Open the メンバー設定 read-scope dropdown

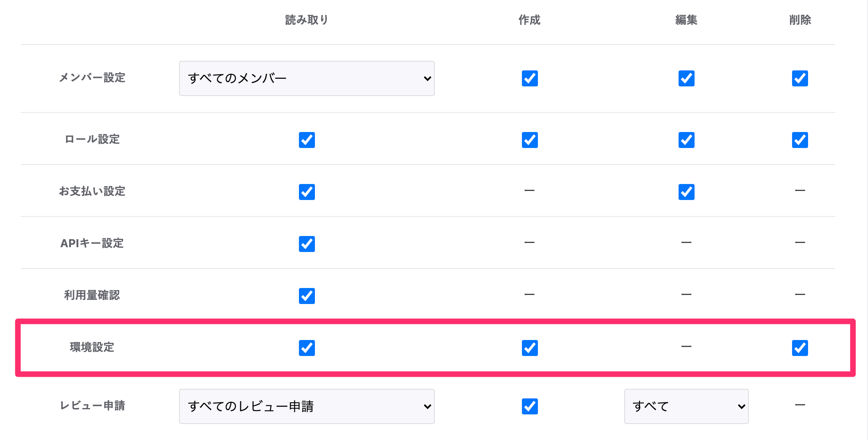307,78
